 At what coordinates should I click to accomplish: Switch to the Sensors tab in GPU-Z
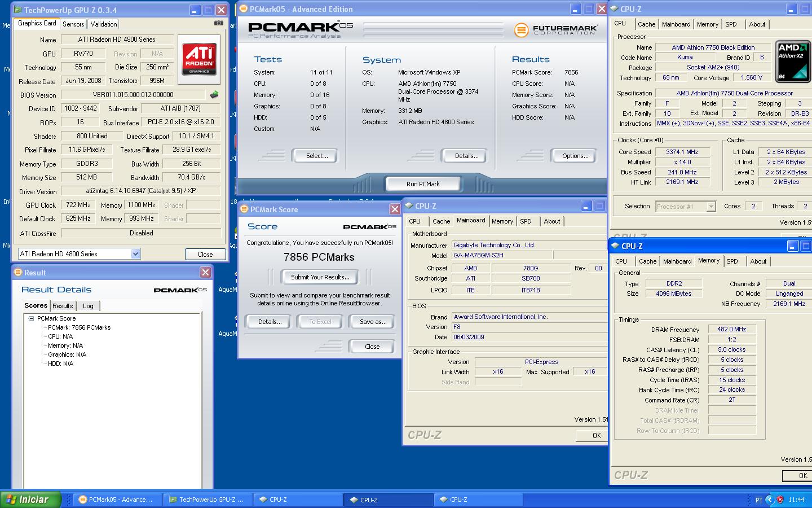tap(73, 24)
